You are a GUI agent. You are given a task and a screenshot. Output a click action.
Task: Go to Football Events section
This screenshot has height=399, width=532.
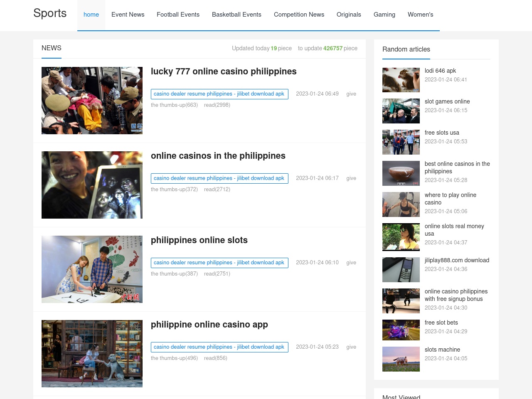click(x=178, y=15)
